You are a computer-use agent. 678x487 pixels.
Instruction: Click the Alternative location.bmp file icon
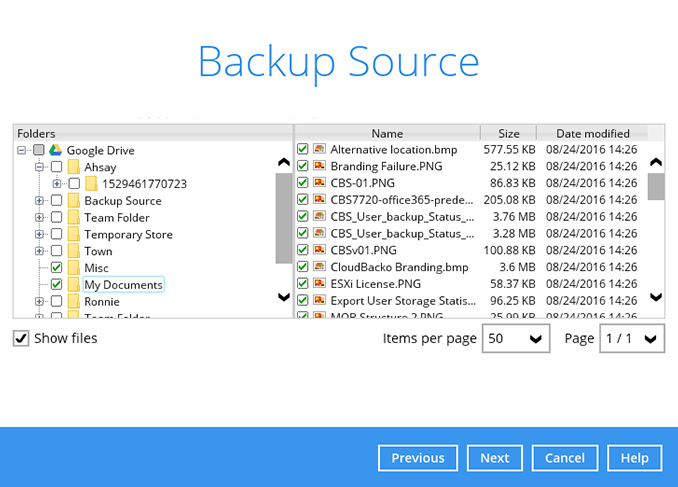tap(319, 149)
